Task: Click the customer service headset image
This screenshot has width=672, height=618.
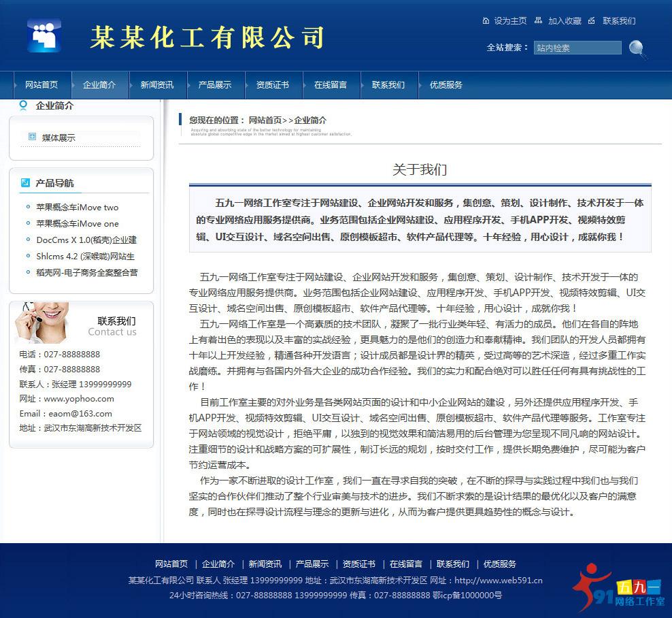Action: point(42,323)
